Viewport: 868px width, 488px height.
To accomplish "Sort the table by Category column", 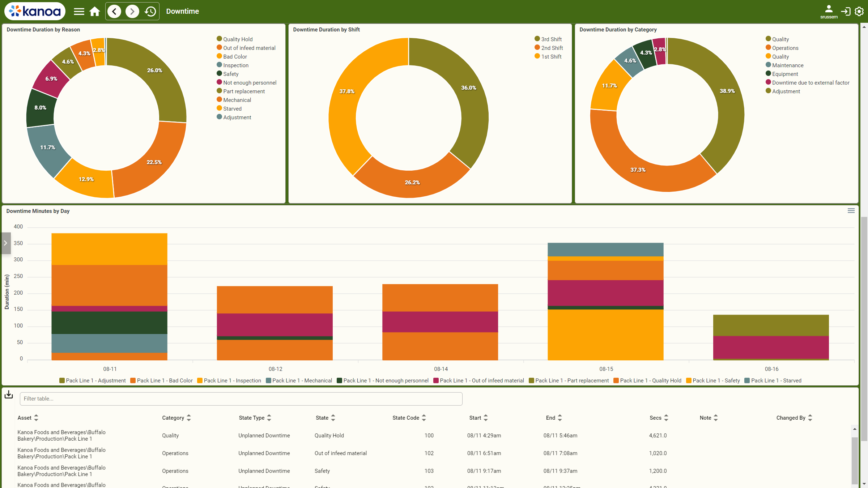I will 176,418.
